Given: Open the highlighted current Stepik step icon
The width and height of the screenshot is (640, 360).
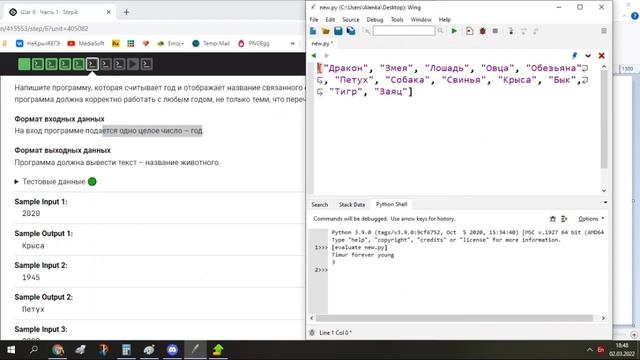Looking at the screenshot, I should tap(92, 64).
